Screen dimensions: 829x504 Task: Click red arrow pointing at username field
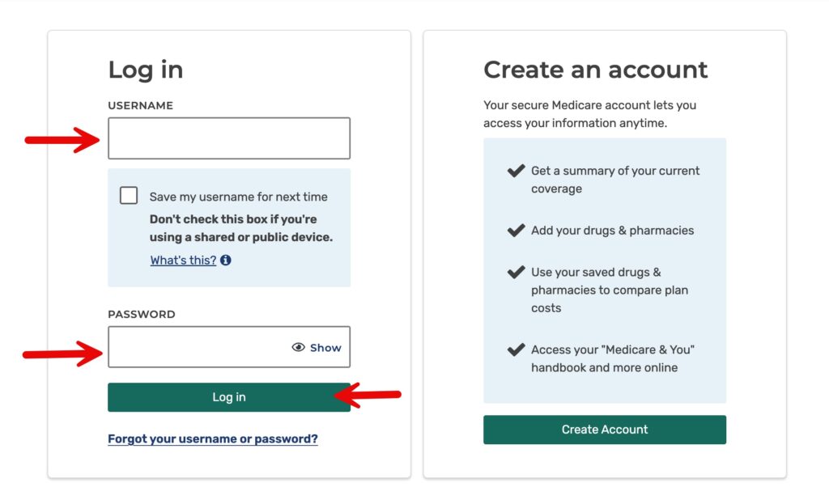pos(62,140)
